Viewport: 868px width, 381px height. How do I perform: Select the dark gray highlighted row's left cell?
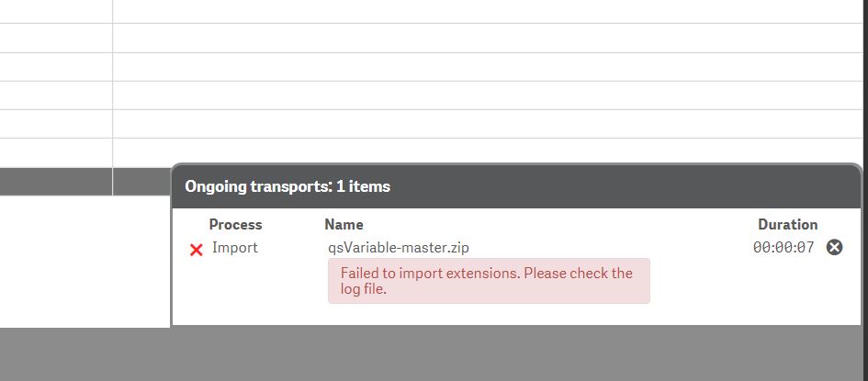pos(55,182)
